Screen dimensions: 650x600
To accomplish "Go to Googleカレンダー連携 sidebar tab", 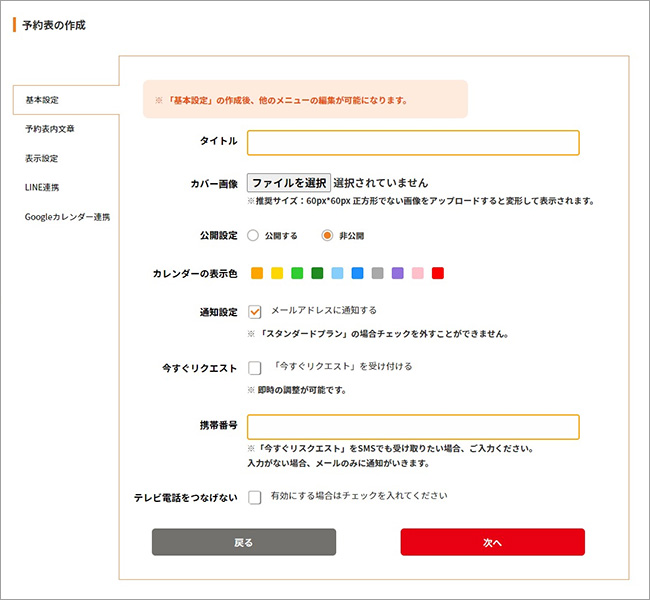I will tap(67, 216).
